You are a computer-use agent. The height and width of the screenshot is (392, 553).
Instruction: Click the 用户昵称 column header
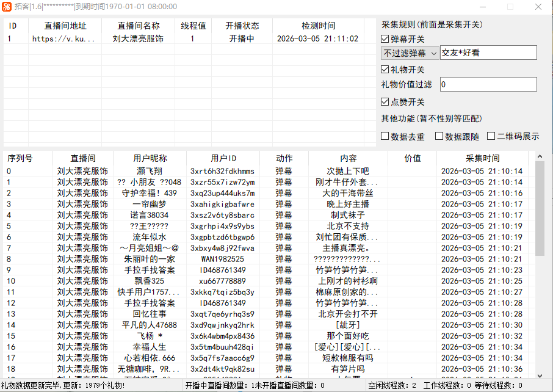pos(149,158)
